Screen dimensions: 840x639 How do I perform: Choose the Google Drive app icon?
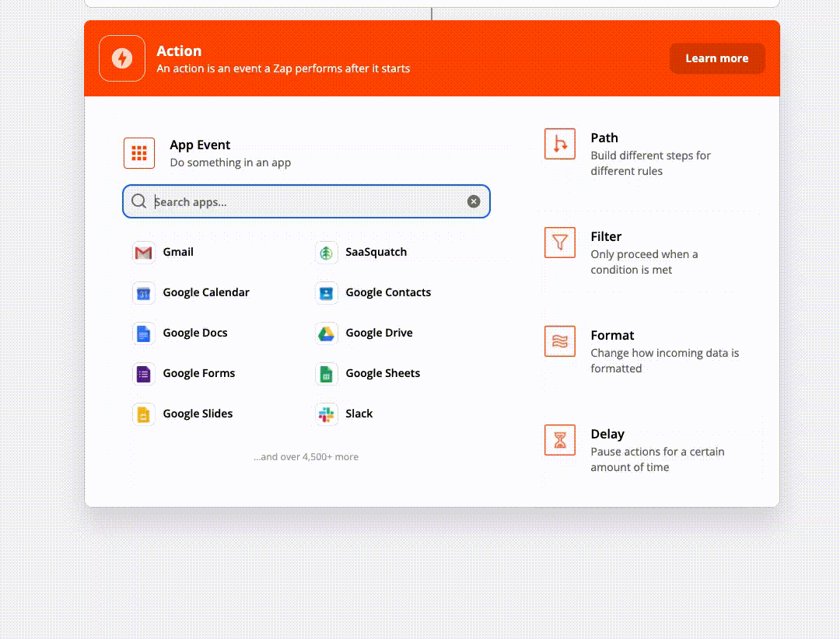coord(327,333)
